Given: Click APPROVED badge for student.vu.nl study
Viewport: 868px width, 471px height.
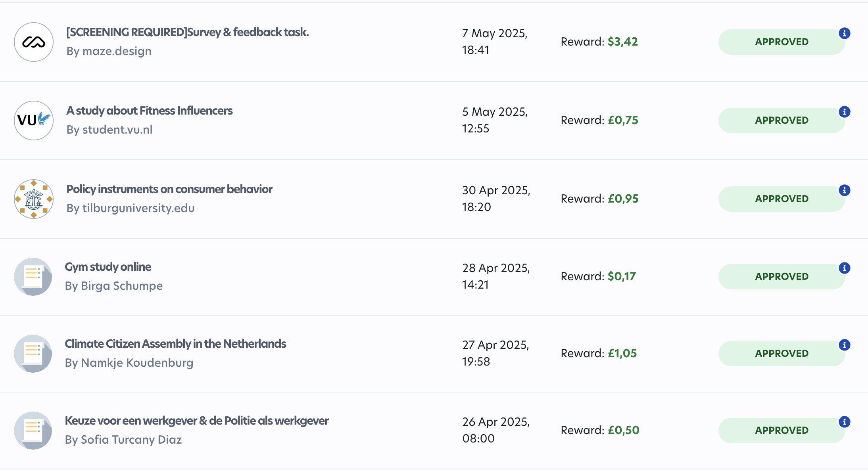Looking at the screenshot, I should tap(782, 121).
